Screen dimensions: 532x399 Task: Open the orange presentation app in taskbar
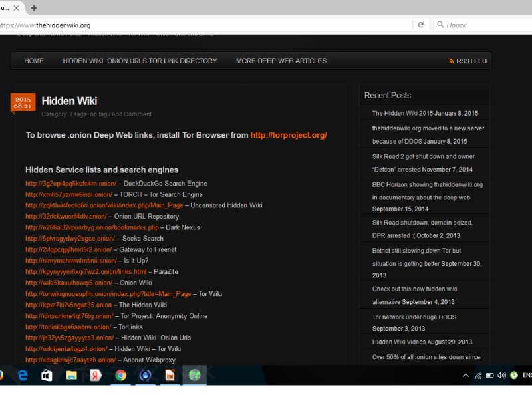coord(170,375)
